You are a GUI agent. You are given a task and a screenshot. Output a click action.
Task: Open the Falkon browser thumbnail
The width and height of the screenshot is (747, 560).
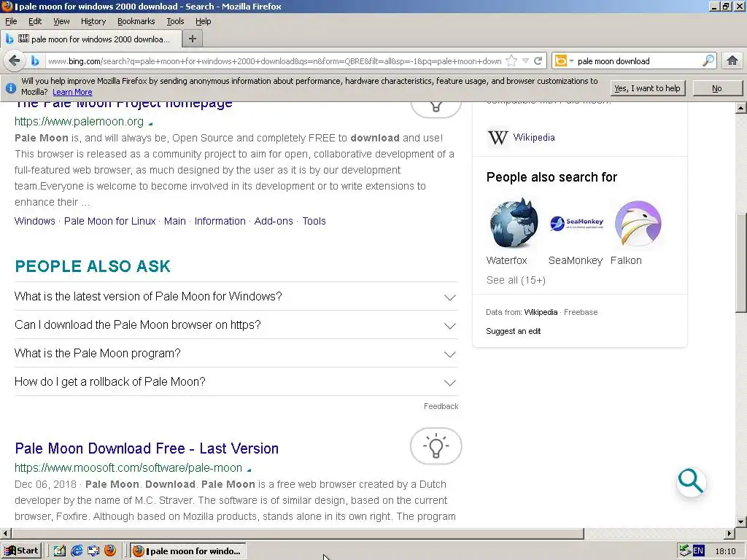click(638, 223)
